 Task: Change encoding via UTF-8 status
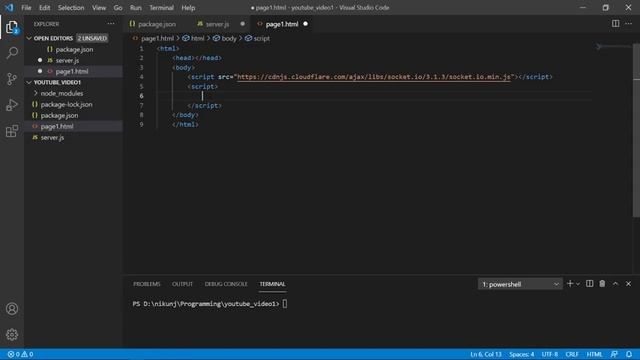(x=549, y=354)
